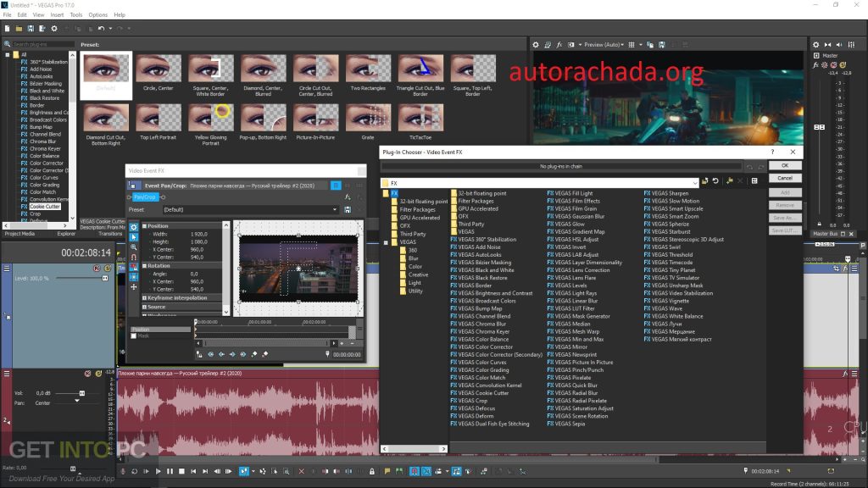The image size is (868, 488).
Task: Open project using yellow folder icon
Action: point(19,28)
